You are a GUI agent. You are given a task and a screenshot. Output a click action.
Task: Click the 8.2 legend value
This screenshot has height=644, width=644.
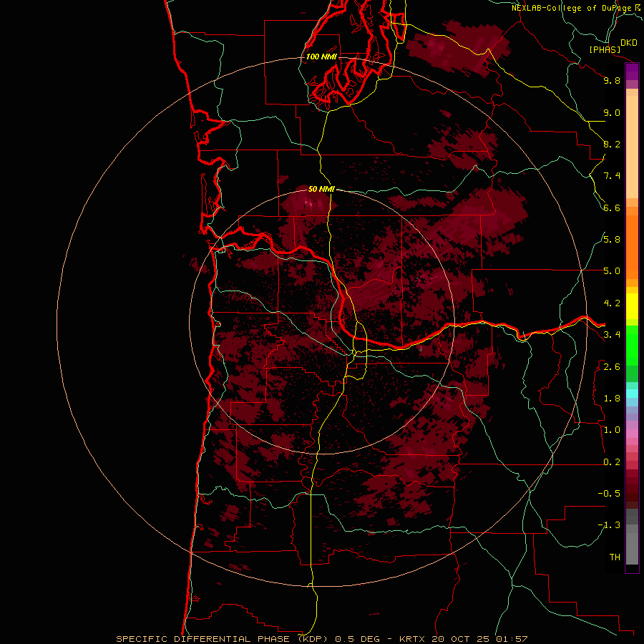[x=612, y=144]
